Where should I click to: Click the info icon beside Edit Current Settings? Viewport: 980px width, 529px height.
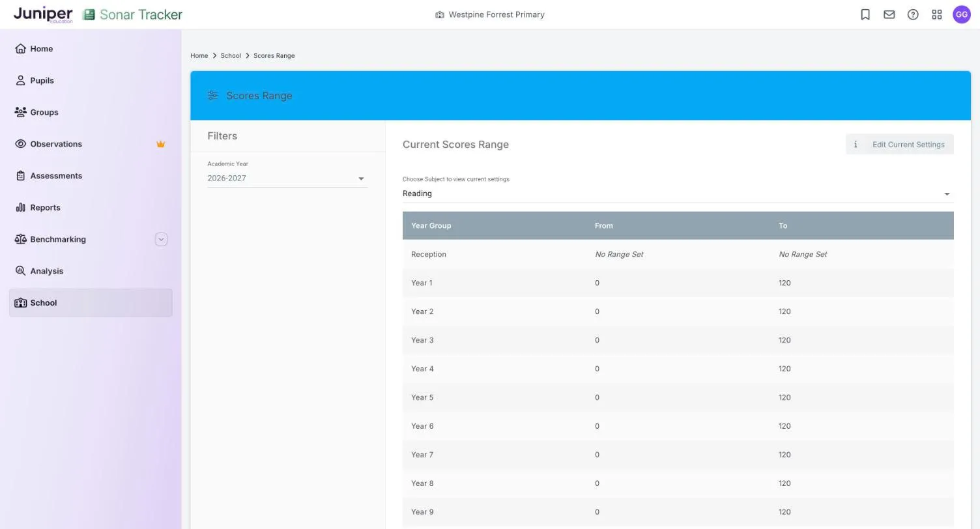click(856, 145)
